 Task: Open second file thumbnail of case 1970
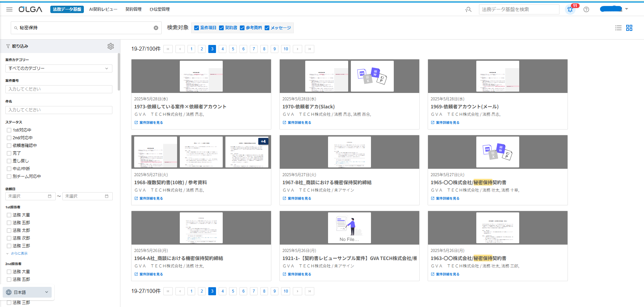372,76
